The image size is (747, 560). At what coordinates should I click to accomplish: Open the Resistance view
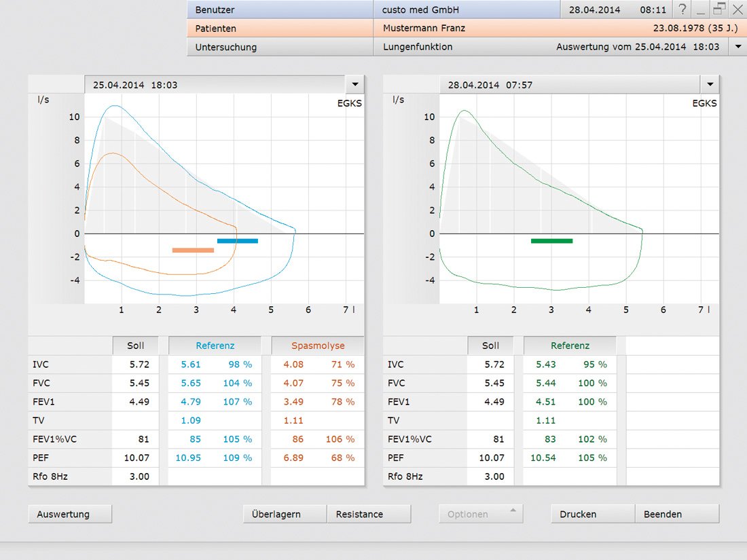(x=369, y=514)
